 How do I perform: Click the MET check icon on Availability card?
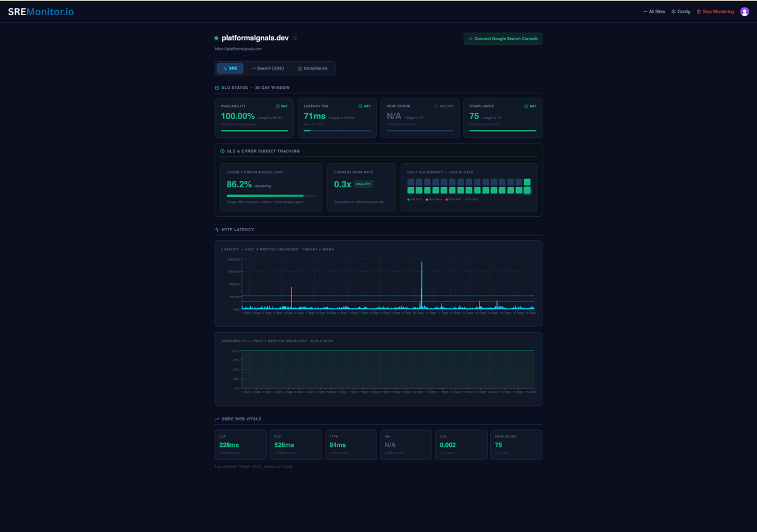pos(278,106)
